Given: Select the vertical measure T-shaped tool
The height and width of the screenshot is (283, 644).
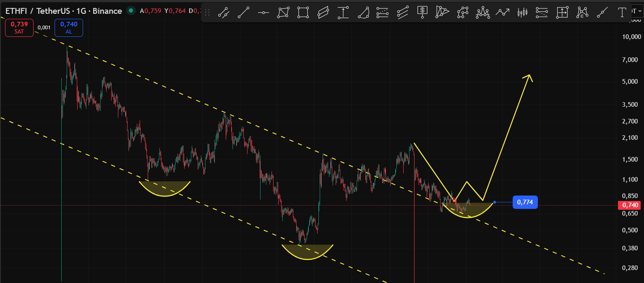Looking at the screenshot, I should [343, 12].
